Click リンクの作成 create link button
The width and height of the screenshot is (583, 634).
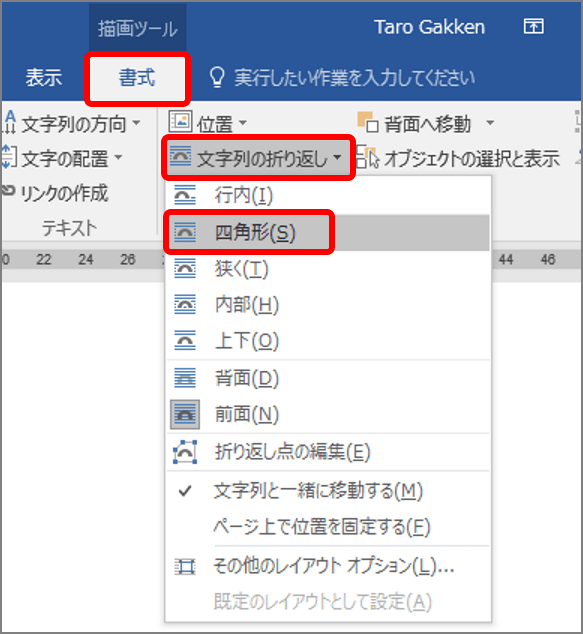tap(55, 193)
